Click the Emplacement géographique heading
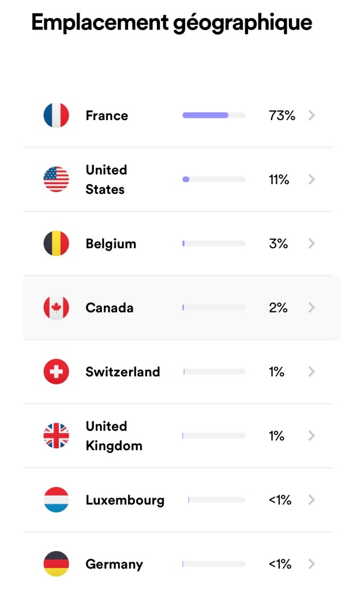The height and width of the screenshot is (591, 364). click(171, 23)
